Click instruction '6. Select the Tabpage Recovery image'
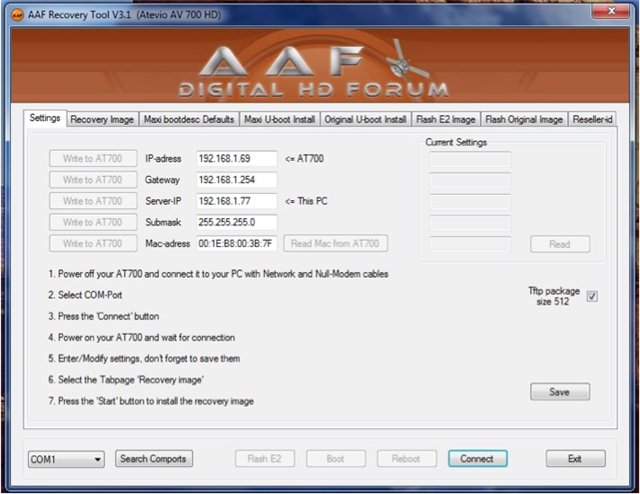This screenshot has width=640, height=494. 126,380
